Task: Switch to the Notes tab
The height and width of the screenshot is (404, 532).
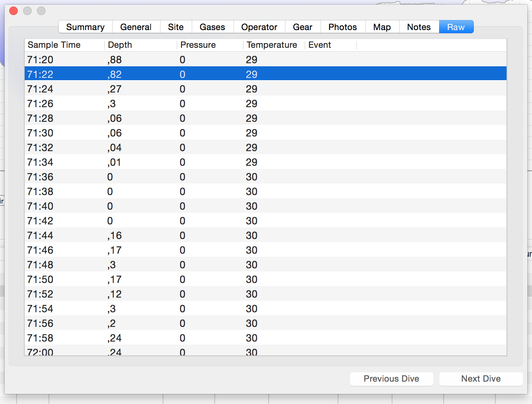Action: coord(419,27)
